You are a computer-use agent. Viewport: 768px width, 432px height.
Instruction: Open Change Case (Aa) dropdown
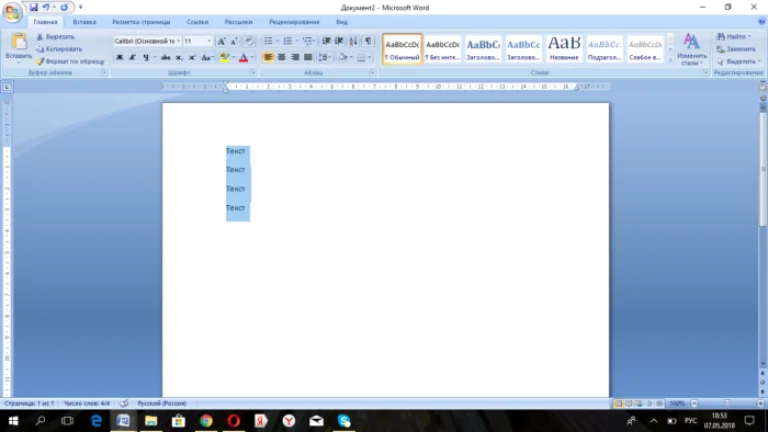(x=207, y=57)
